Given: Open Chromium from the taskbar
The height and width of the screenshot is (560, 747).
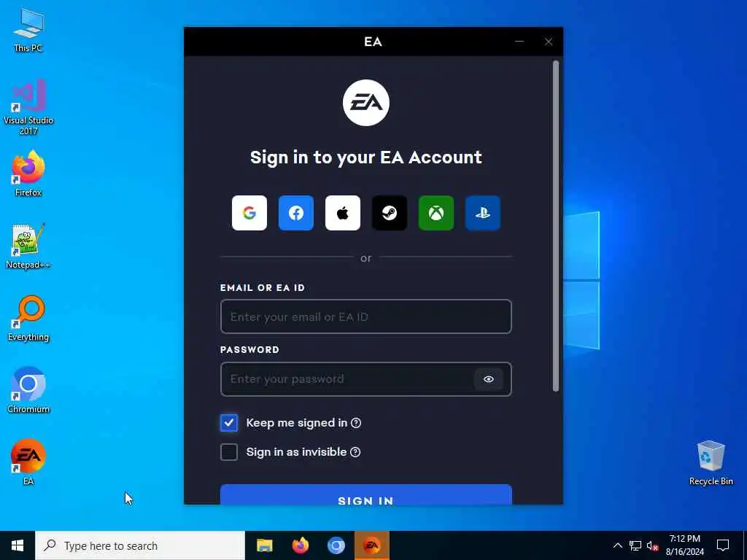Looking at the screenshot, I should [x=336, y=545].
